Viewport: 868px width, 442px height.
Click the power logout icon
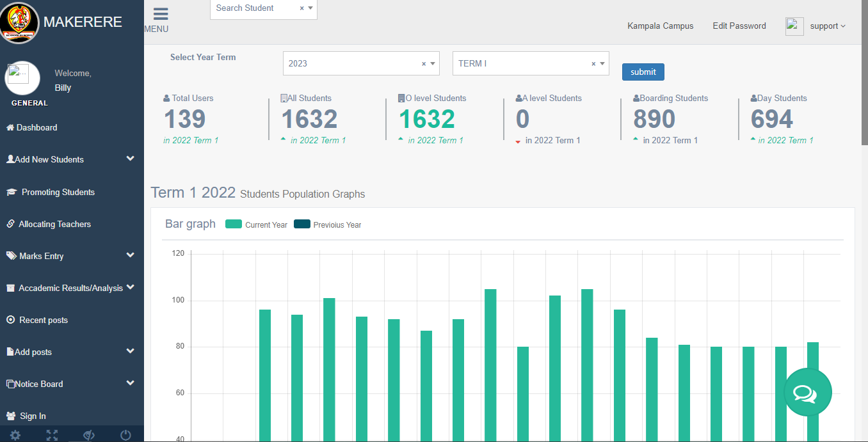tap(125, 435)
